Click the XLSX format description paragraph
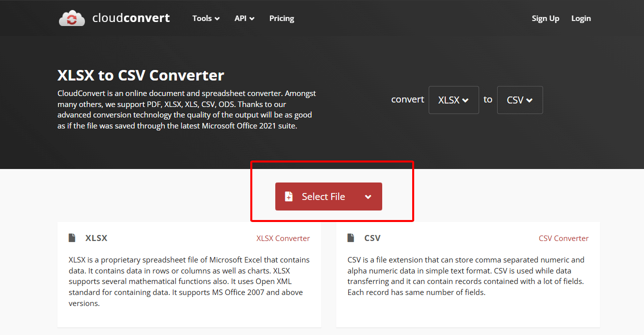Viewport: 644px width, 335px height. coord(189,281)
